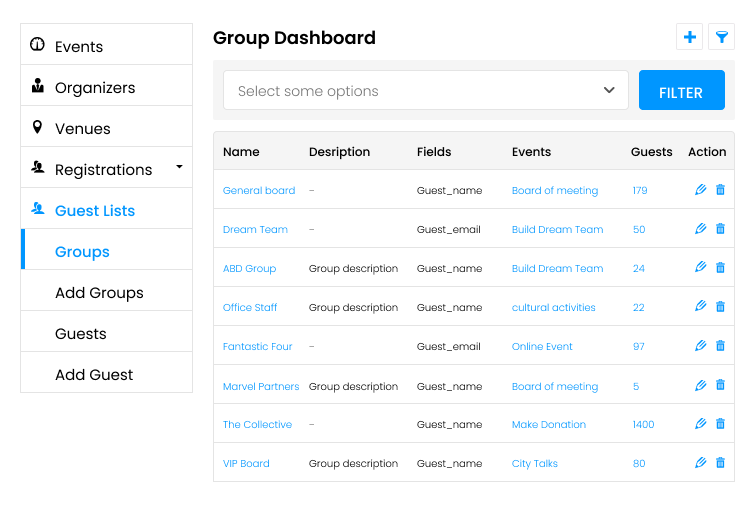Open the Venues menu item

click(x=106, y=127)
